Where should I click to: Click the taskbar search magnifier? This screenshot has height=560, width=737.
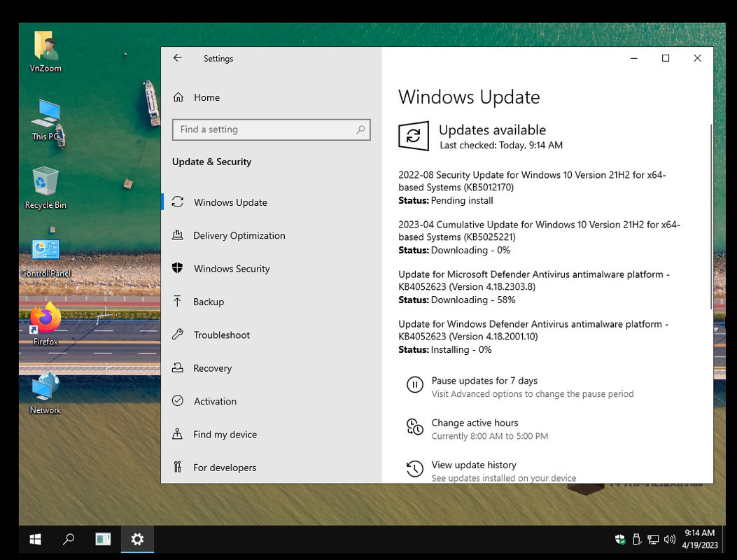tap(69, 539)
